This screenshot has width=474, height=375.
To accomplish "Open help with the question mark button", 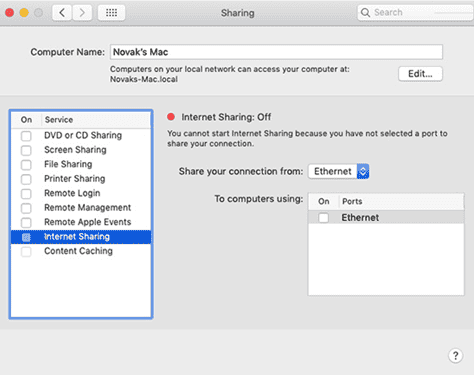I will point(455,355).
